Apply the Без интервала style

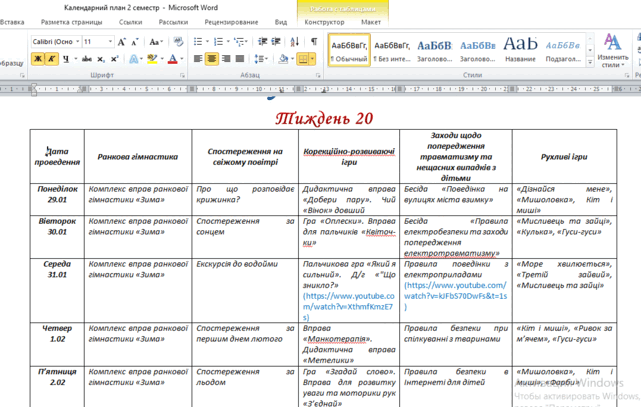click(392, 50)
